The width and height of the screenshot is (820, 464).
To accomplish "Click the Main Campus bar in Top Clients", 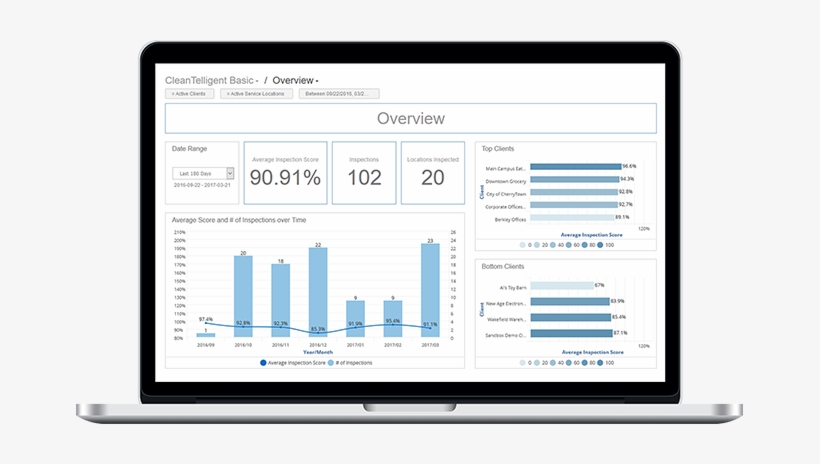I will pos(575,166).
